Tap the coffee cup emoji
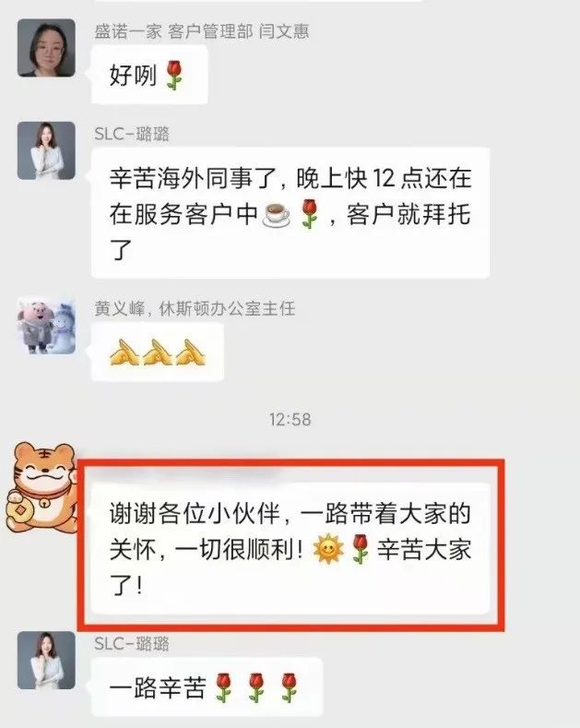Viewport: 580px width, 728px height. 277,215
